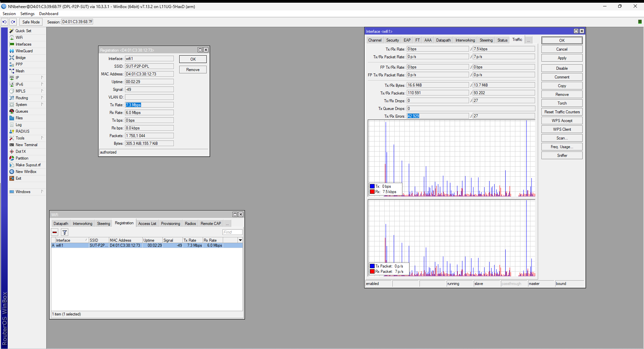This screenshot has height=349, width=644.
Task: Open the Access List tab
Action: (147, 224)
